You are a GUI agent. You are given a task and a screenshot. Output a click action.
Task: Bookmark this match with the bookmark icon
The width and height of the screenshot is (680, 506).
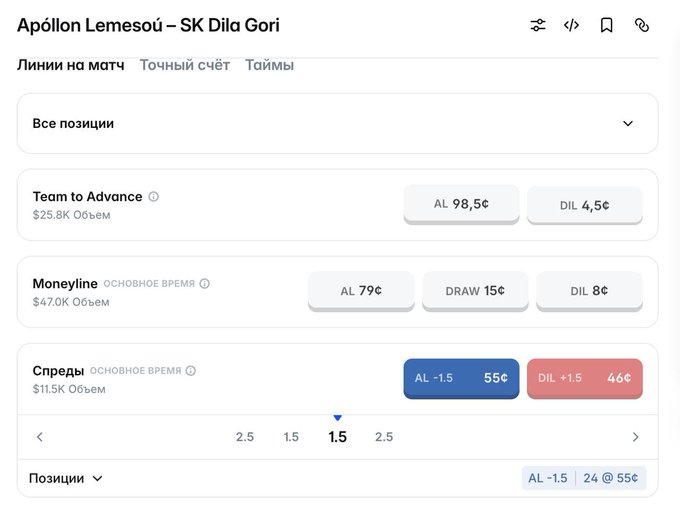click(606, 25)
